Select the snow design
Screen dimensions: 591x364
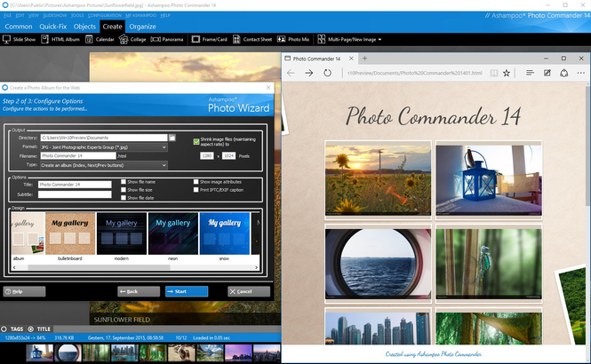pyautogui.click(x=225, y=237)
